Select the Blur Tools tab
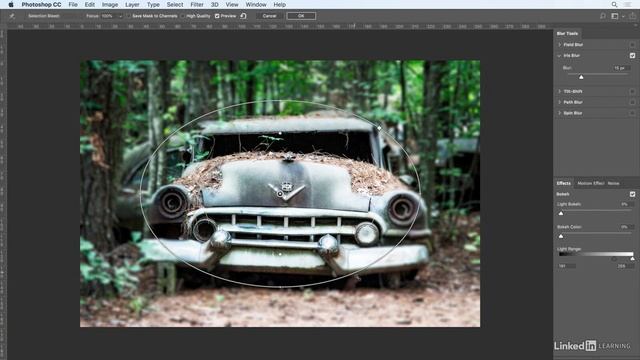This screenshot has height=360, width=640. tap(567, 33)
